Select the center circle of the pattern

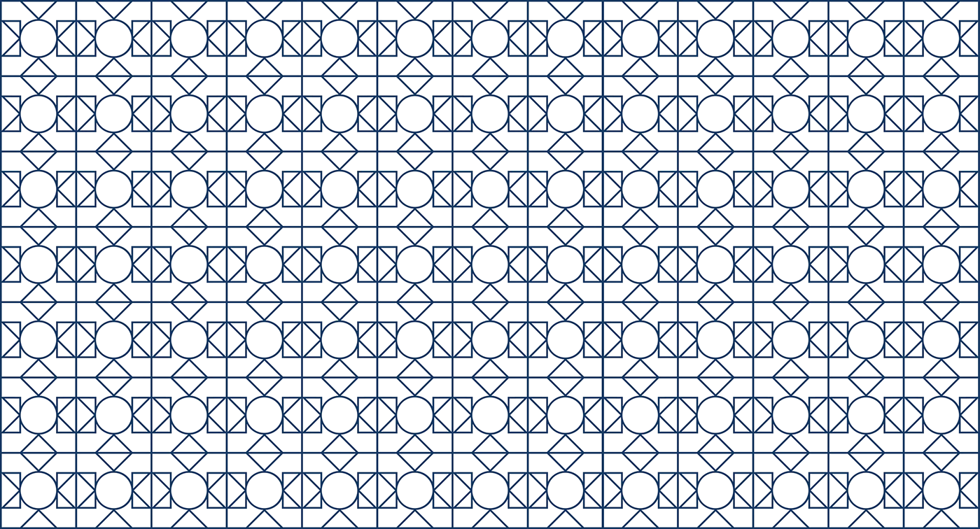click(490, 264)
